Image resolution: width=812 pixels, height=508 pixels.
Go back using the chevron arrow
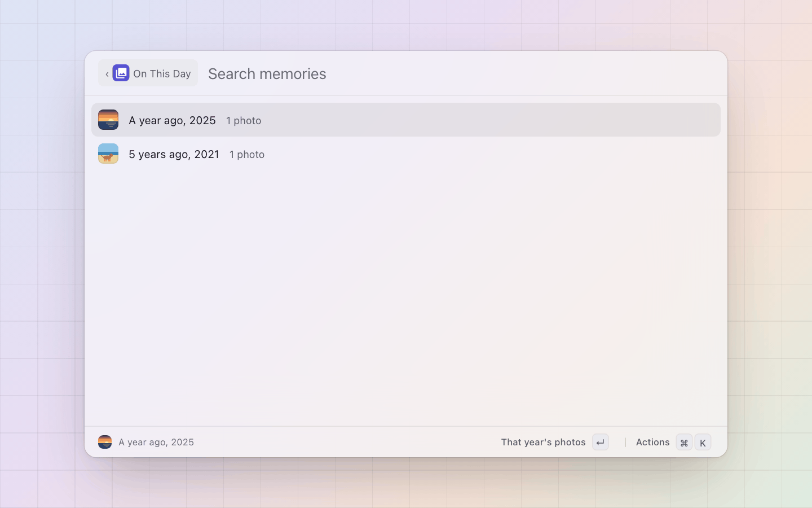pos(107,74)
